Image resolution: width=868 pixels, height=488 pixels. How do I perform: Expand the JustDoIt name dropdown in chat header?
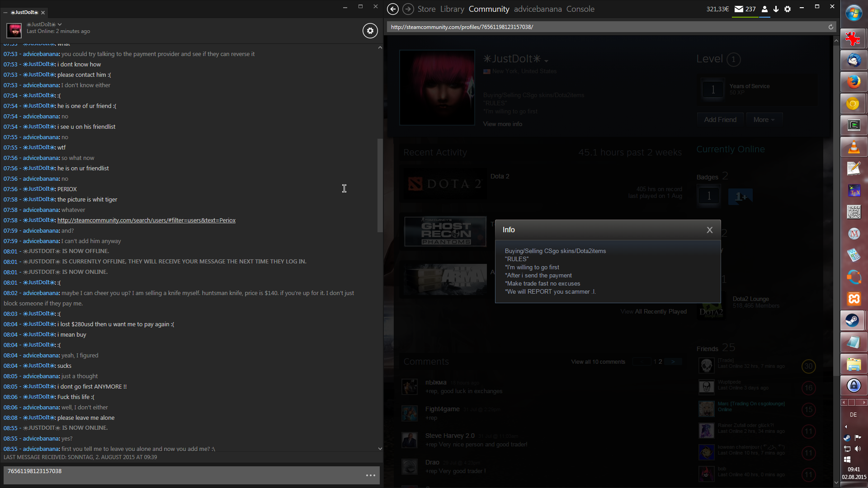pos(60,24)
